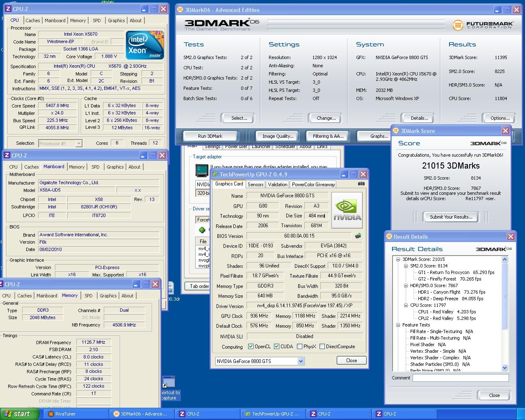This screenshot has height=420, width=525.
Task: Click the 3DMark06 Advanced Edition title icon
Action: point(181,10)
